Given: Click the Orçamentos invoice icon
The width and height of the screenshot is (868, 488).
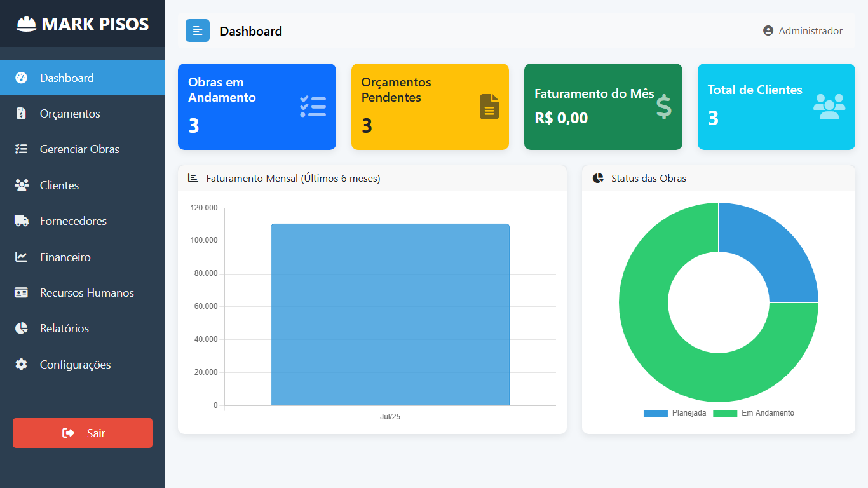Looking at the screenshot, I should [x=21, y=114].
